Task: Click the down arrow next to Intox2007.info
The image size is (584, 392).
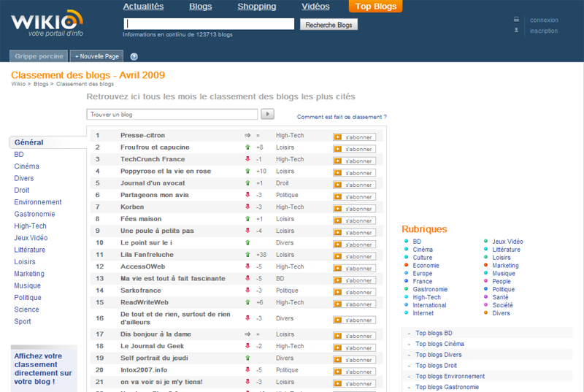Action: coord(247,369)
